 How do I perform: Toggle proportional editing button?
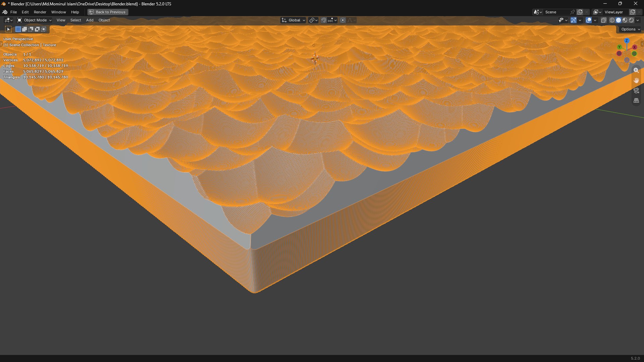[x=343, y=20]
